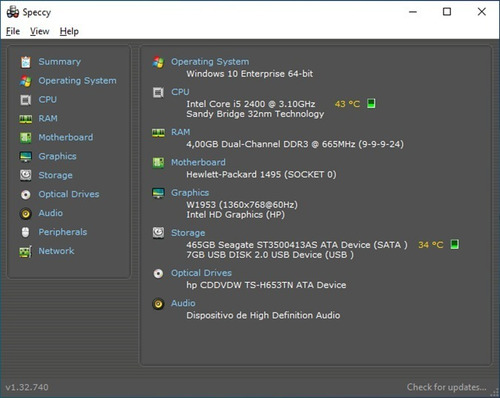Image resolution: width=500 pixels, height=398 pixels.
Task: Open the RAM section from sidebar
Action: (x=48, y=118)
